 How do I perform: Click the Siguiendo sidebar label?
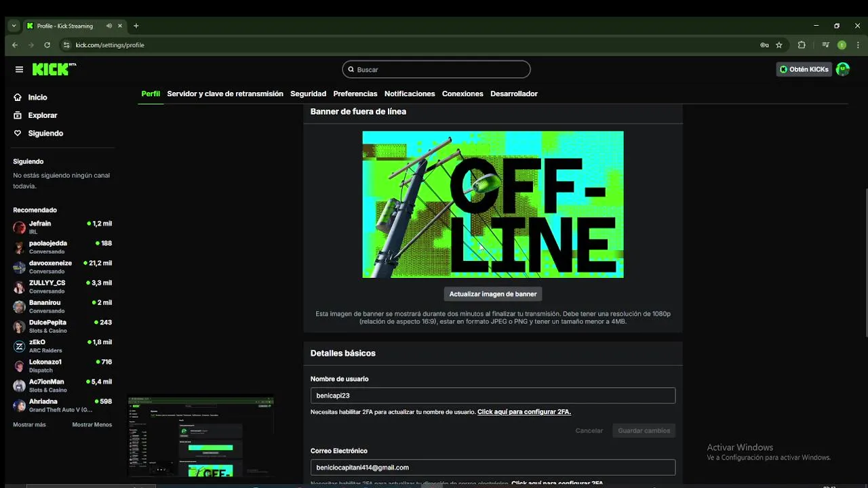click(45, 134)
